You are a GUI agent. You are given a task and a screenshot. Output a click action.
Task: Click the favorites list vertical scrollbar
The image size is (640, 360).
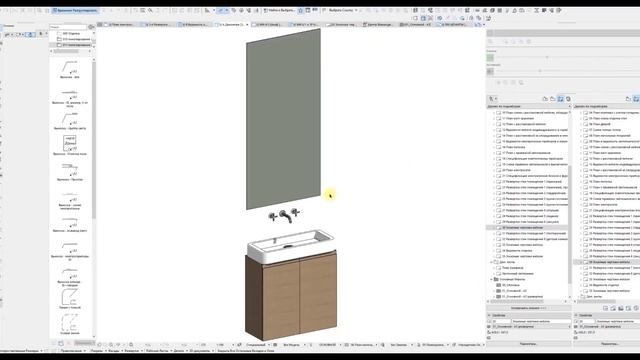pyautogui.click(x=94, y=139)
